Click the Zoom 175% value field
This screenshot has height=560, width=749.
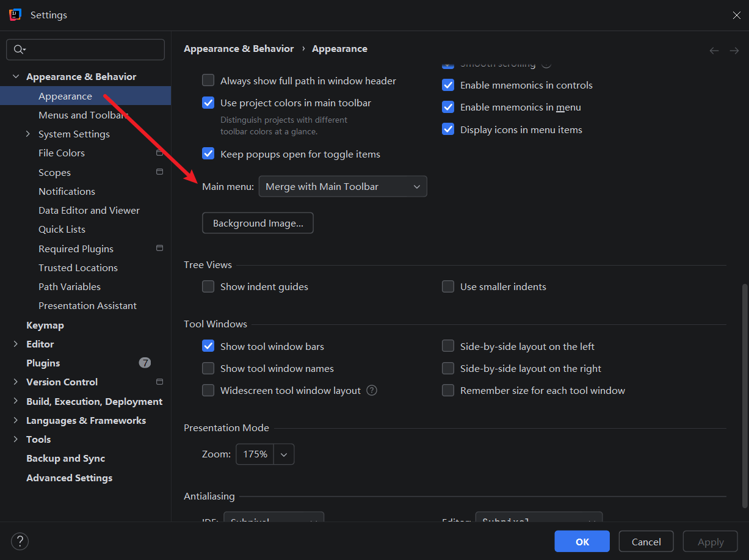[x=255, y=454]
